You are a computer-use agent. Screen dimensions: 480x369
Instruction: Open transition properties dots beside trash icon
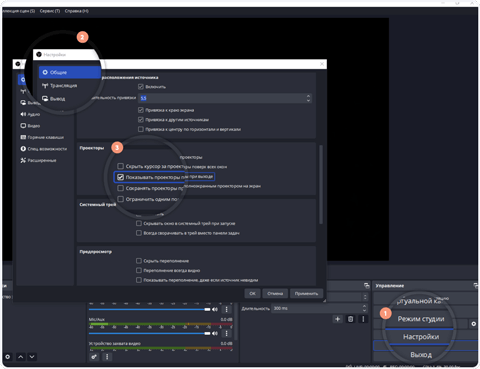tap(363, 319)
